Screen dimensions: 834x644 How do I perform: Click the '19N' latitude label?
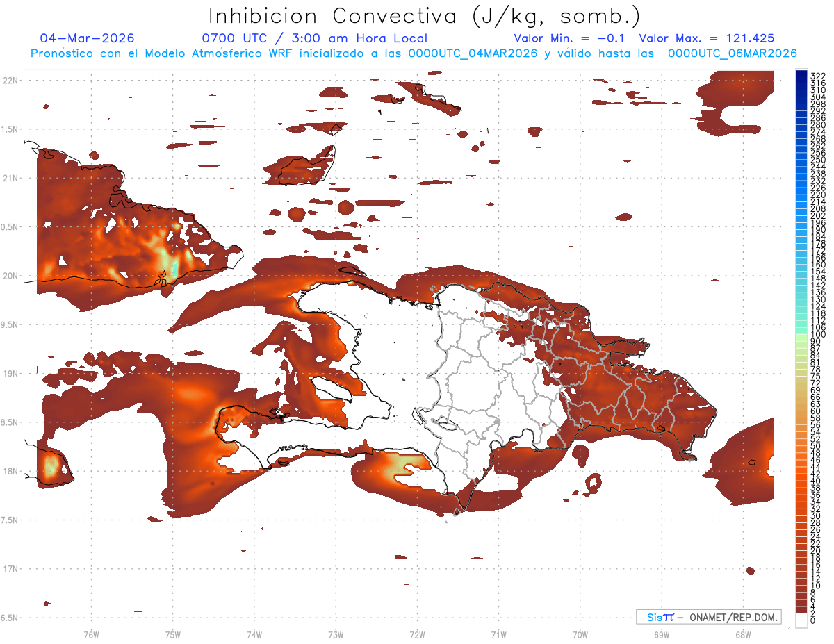[x=9, y=374]
